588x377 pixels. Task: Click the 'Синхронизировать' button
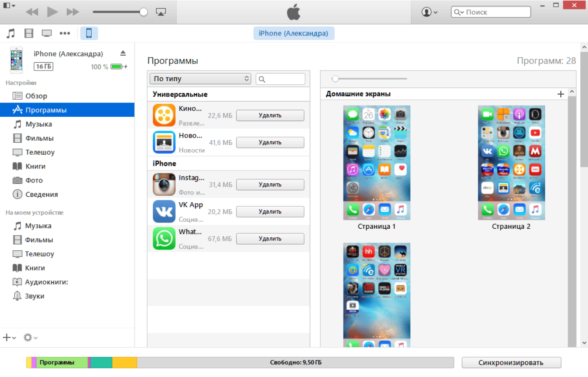(511, 363)
